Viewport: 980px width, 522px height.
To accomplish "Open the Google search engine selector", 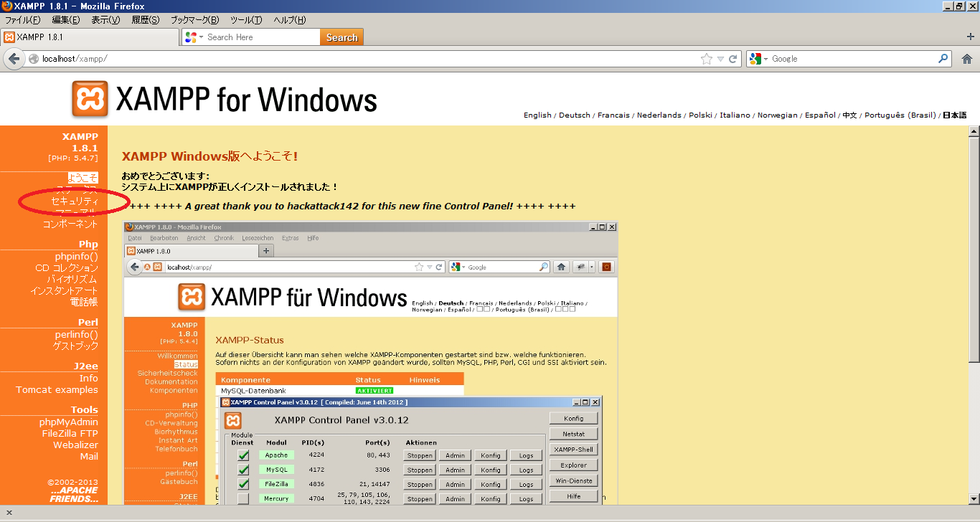I will click(758, 59).
